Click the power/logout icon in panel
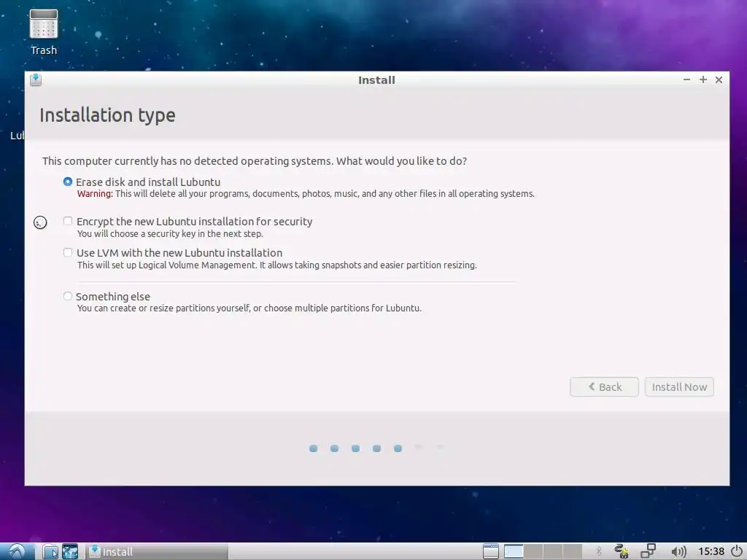This screenshot has height=560, width=747. 737,551
